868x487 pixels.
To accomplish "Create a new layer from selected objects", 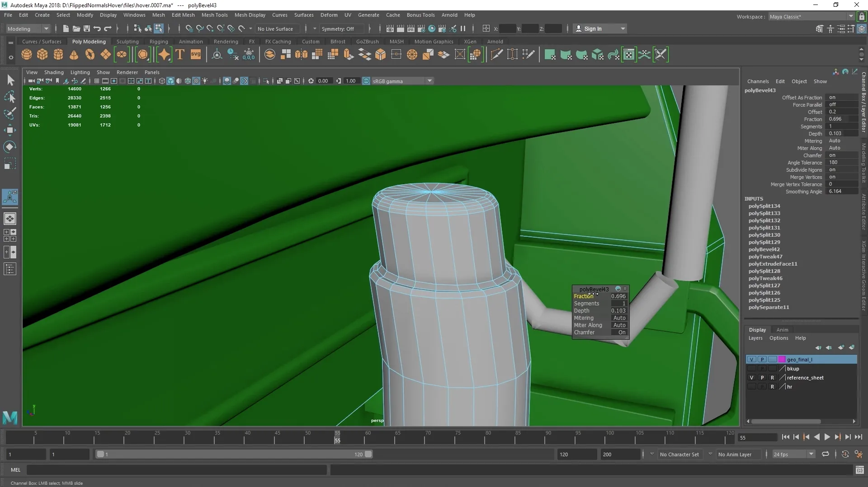I will [x=852, y=347].
